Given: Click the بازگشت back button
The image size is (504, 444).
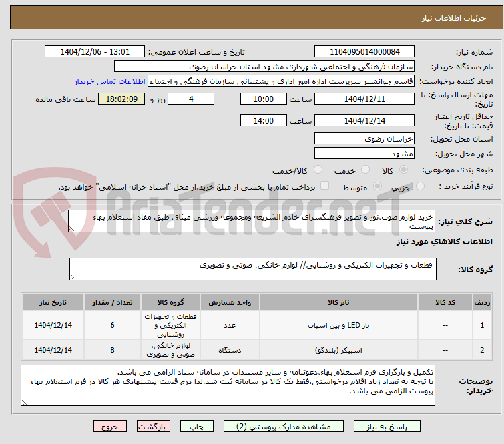Looking at the screenshot, I should click(153, 427).
